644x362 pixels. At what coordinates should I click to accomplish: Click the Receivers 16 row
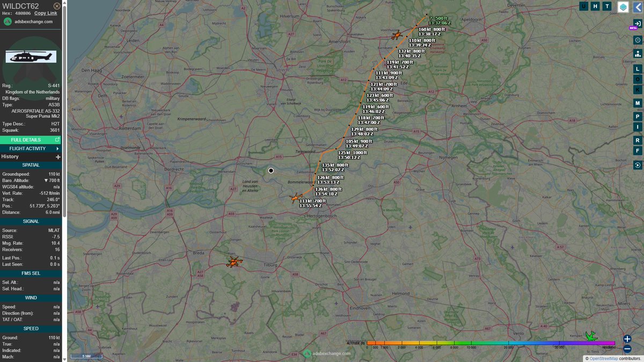click(x=31, y=249)
